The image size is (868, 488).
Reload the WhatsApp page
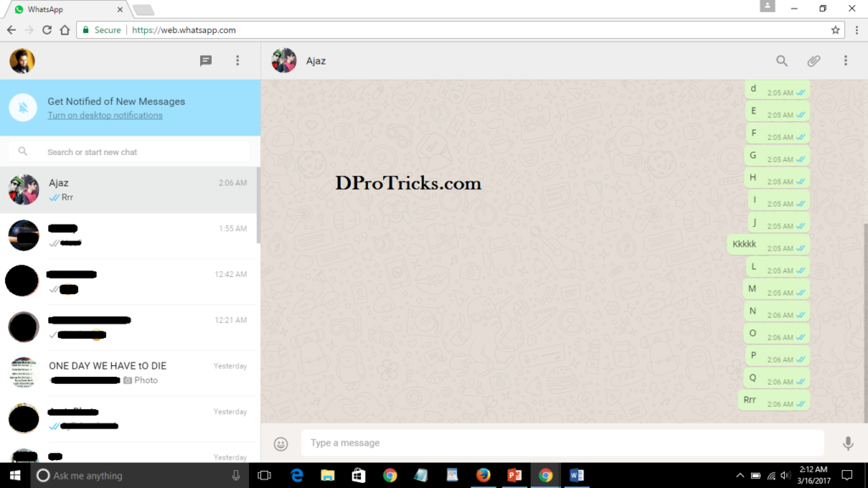tap(47, 30)
